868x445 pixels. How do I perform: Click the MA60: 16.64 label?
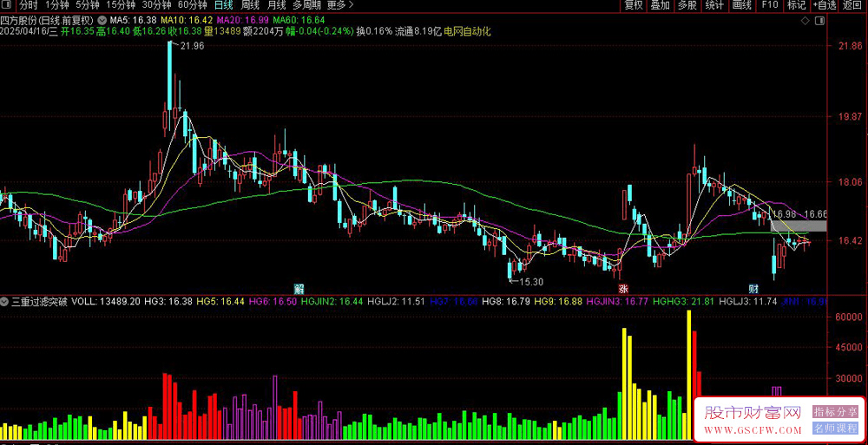tap(299, 21)
